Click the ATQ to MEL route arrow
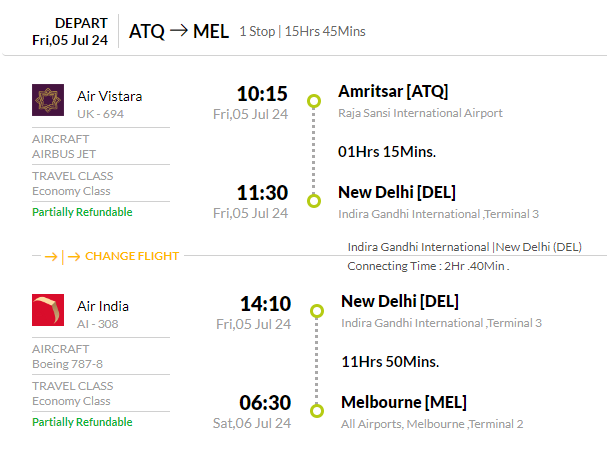Image resolution: width=607 pixels, height=464 pixels. point(179,30)
